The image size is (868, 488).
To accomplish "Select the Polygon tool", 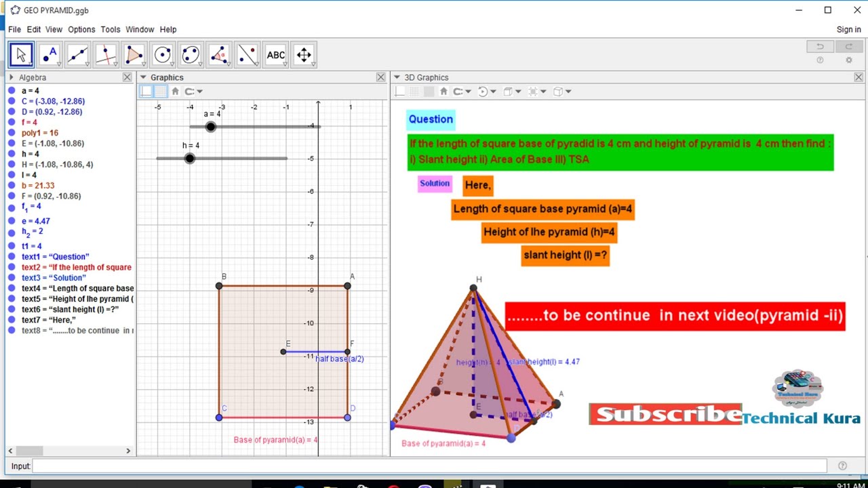I will [134, 55].
